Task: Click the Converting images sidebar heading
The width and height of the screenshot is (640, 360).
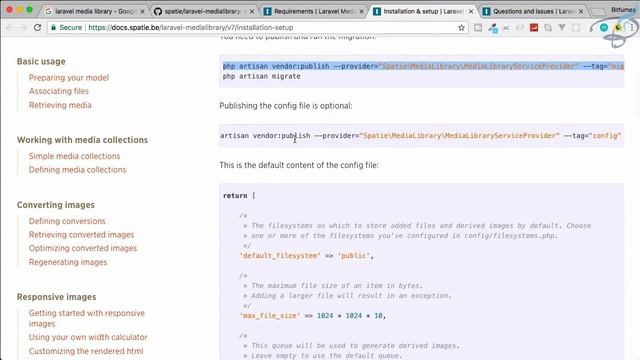Action: 56,204
